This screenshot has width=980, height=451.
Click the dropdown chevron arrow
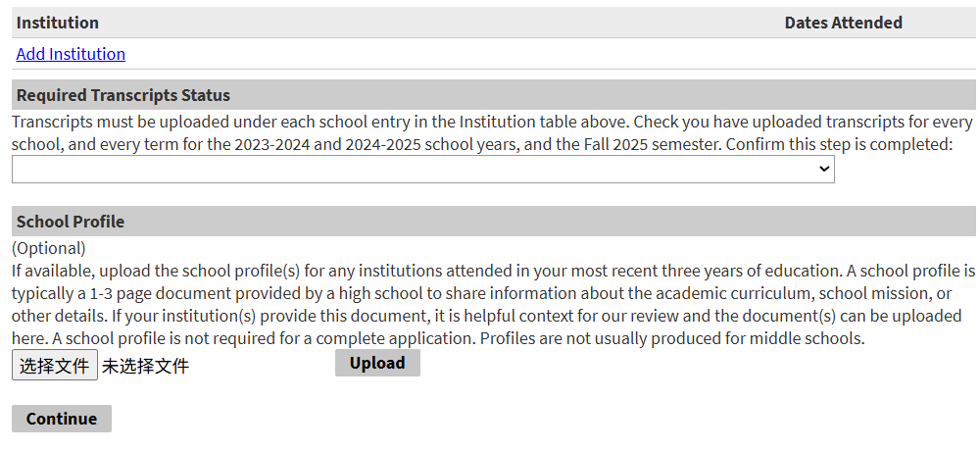pos(823,170)
